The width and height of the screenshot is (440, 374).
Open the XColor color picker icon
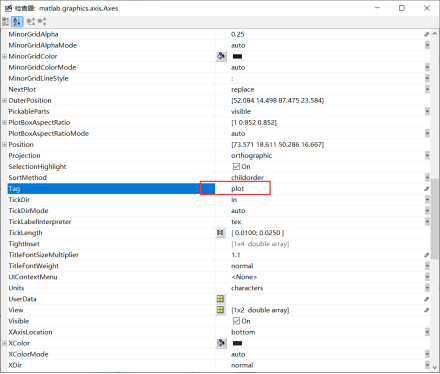[x=221, y=343]
